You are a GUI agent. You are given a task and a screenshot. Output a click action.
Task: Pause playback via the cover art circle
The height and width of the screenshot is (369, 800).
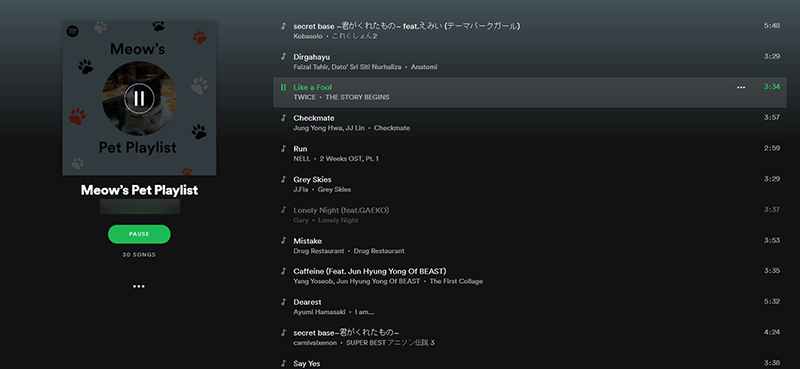(x=139, y=98)
